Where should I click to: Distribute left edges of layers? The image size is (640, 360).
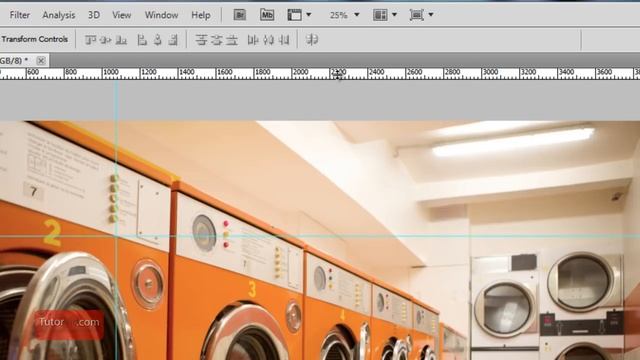[x=253, y=40]
